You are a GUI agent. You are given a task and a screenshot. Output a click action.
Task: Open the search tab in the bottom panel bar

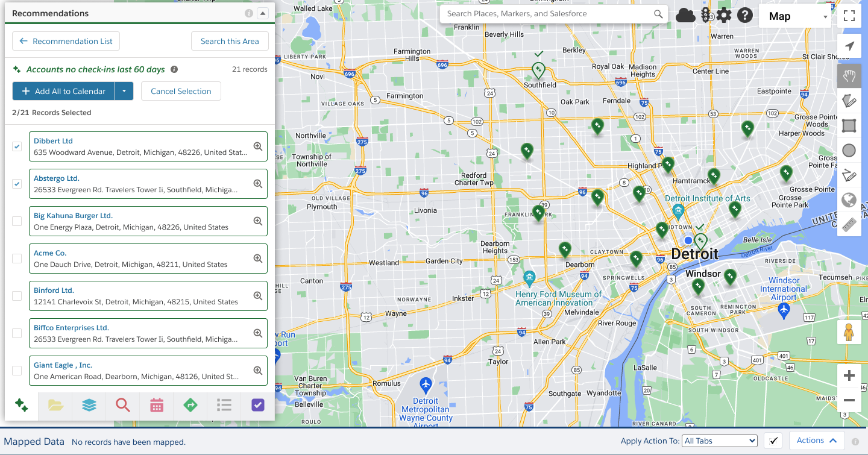123,405
